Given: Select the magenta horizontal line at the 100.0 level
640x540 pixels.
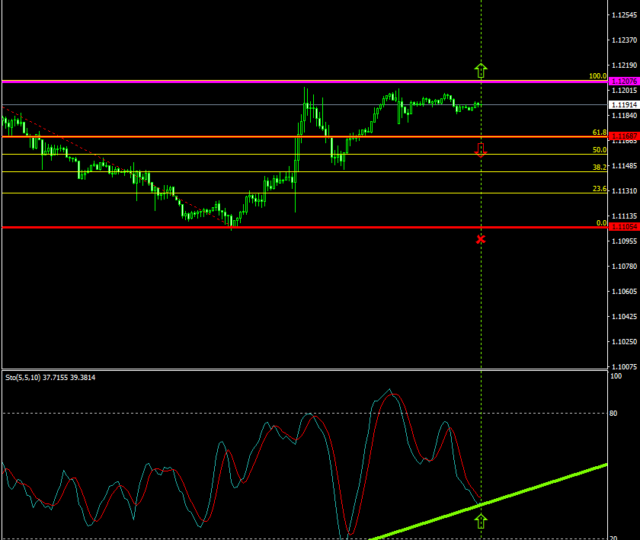Looking at the screenshot, I should 300,81.
